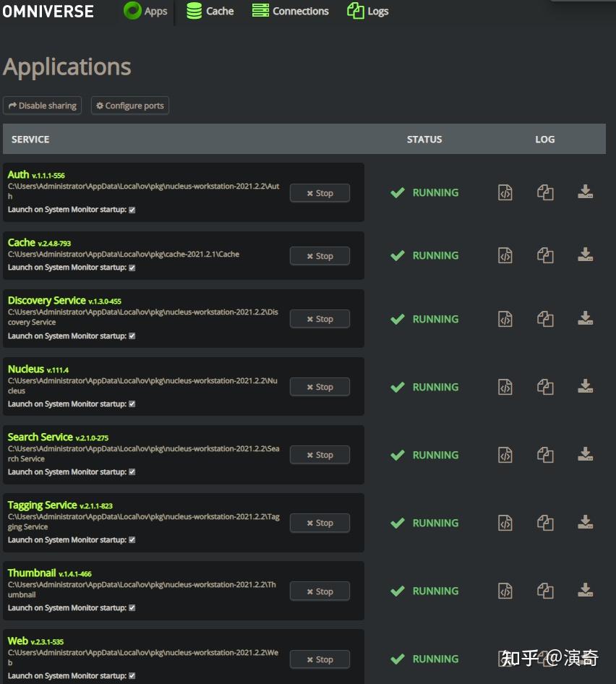Go to the Logs tab
Viewport: 616px width, 684px height.
point(368,11)
